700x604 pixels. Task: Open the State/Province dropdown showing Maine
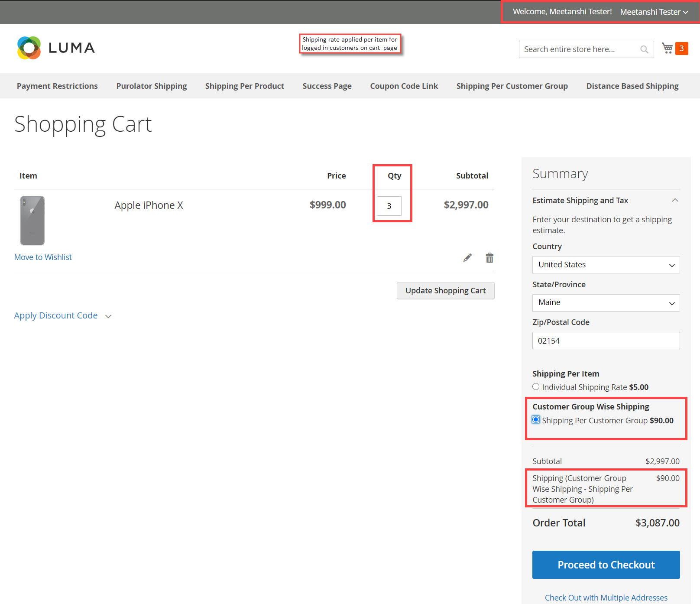click(606, 302)
